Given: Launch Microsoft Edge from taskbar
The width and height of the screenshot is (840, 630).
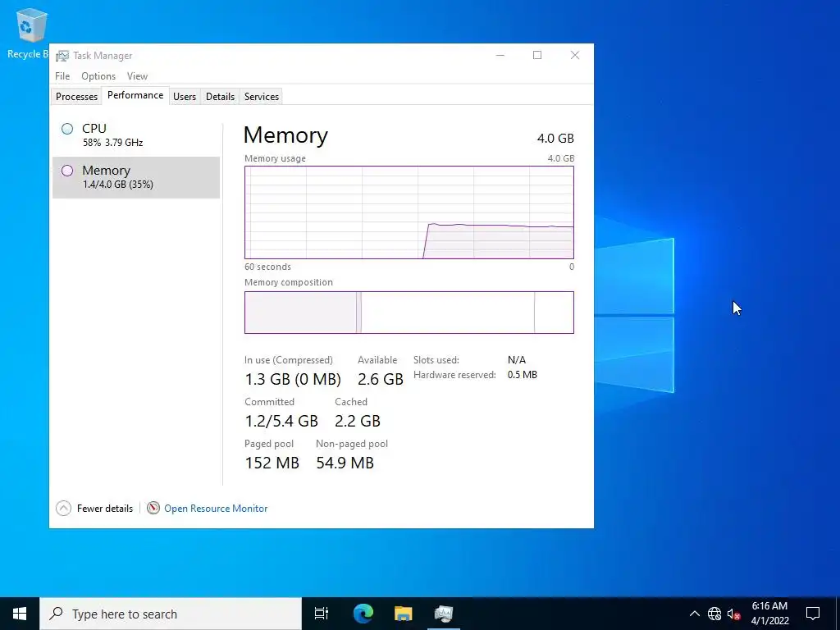Looking at the screenshot, I should (x=363, y=614).
